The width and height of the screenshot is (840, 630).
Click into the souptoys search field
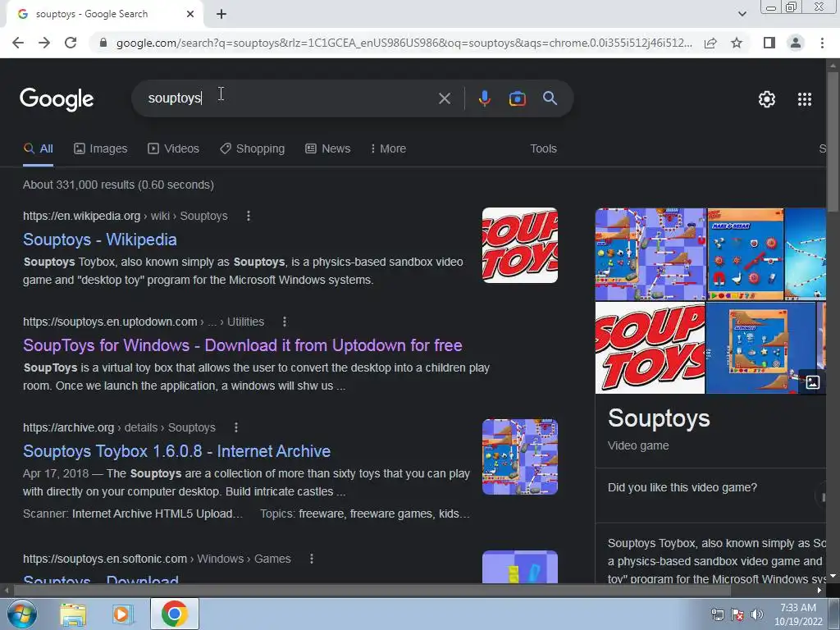pyautogui.click(x=290, y=98)
